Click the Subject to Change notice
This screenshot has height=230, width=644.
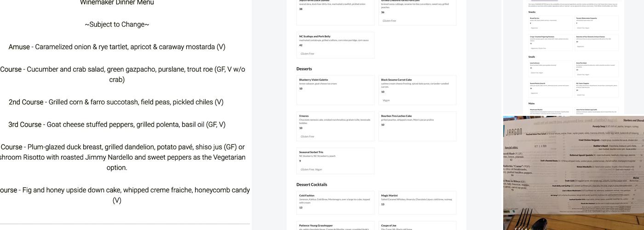tap(117, 24)
